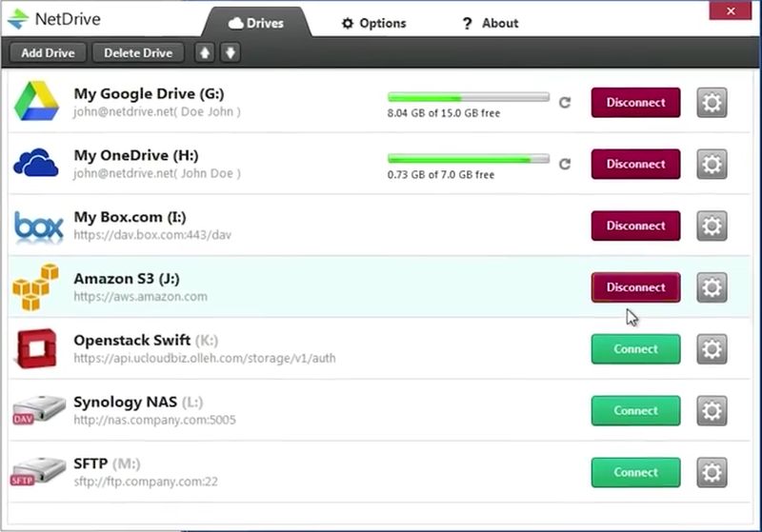Click the https://aws.amazon.com address
The height and width of the screenshot is (532, 762).
tap(140, 297)
